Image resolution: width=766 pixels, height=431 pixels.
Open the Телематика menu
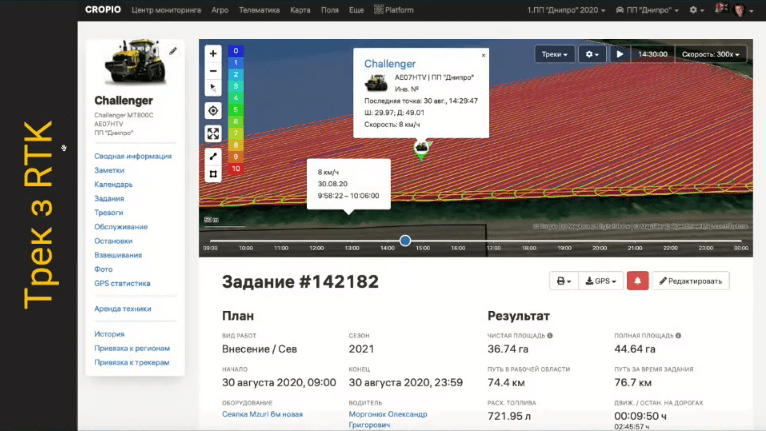(x=259, y=10)
